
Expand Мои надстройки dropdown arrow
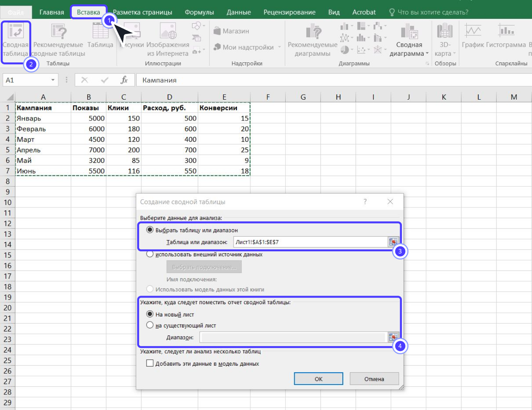280,47
